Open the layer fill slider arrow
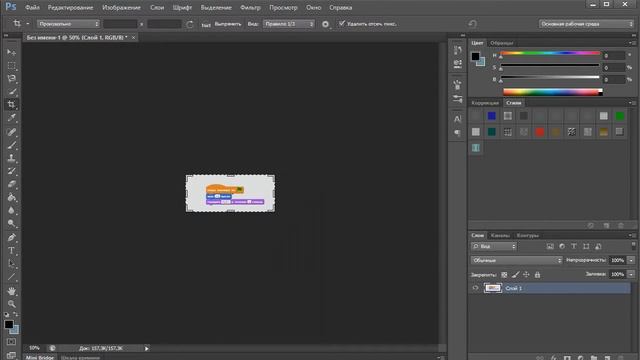640x360 pixels. pos(631,274)
